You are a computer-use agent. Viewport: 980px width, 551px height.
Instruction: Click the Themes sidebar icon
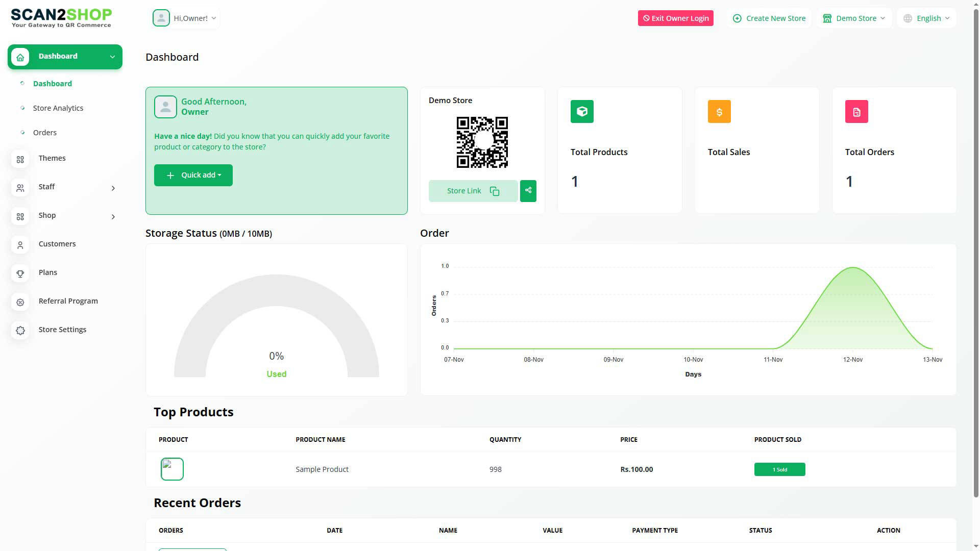pos(20,160)
